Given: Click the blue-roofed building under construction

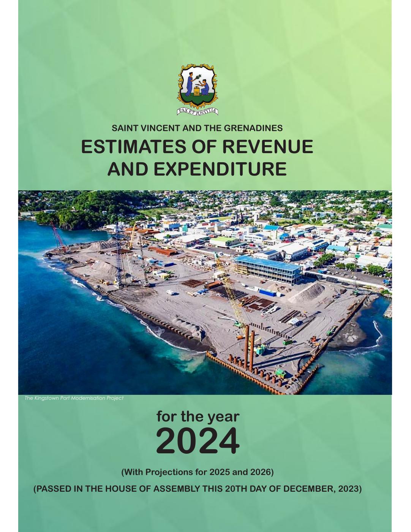Looking at the screenshot, I should point(268,268).
